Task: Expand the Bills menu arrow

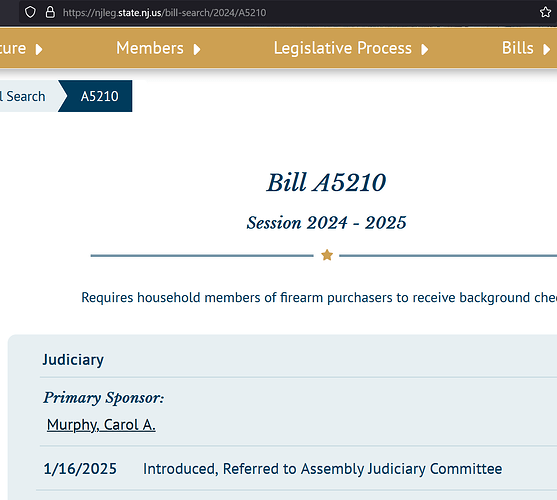Action: pos(546,49)
